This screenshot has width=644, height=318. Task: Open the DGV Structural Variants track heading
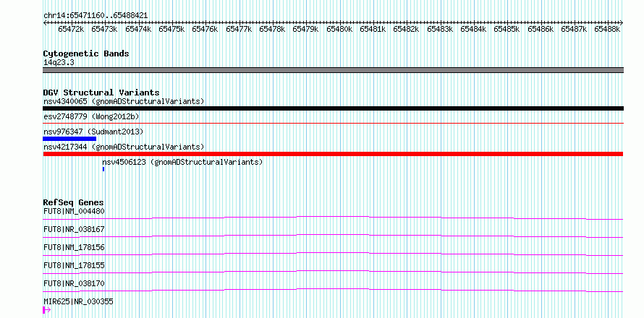coord(101,93)
